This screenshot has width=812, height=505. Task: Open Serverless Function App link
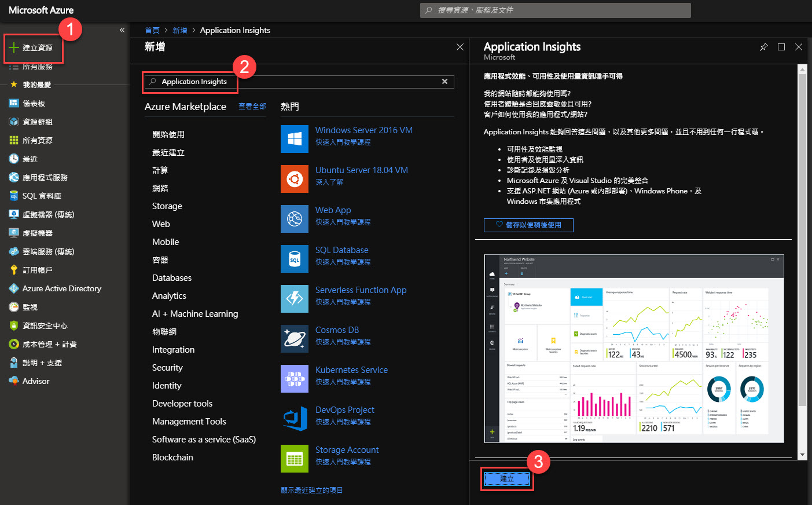[361, 290]
